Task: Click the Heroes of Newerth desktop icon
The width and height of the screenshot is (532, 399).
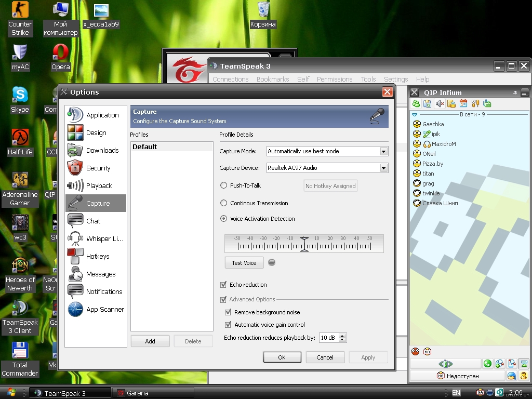Action: pos(20,274)
